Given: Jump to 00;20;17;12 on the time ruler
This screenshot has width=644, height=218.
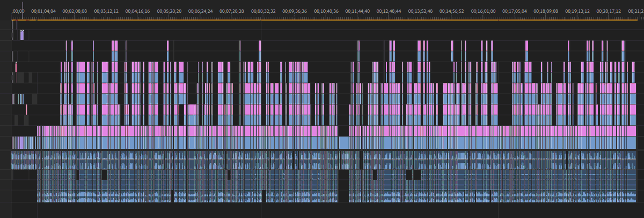Looking at the screenshot, I should 609,11.
